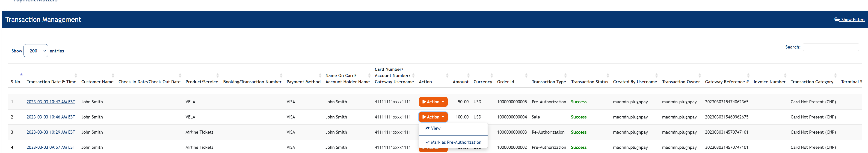This screenshot has height=153, width=868.
Task: Open the Payment Matters page link
Action: point(35,1)
